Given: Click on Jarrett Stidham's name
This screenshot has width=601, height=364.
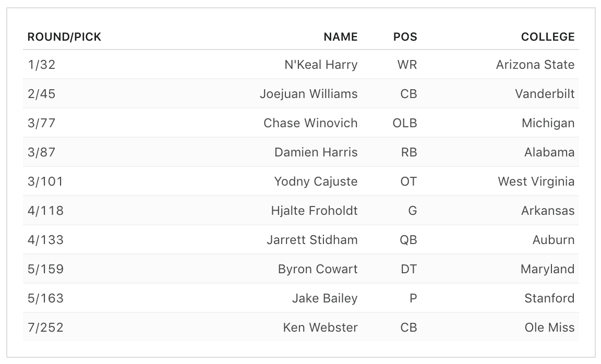Looking at the screenshot, I should click(x=312, y=240).
